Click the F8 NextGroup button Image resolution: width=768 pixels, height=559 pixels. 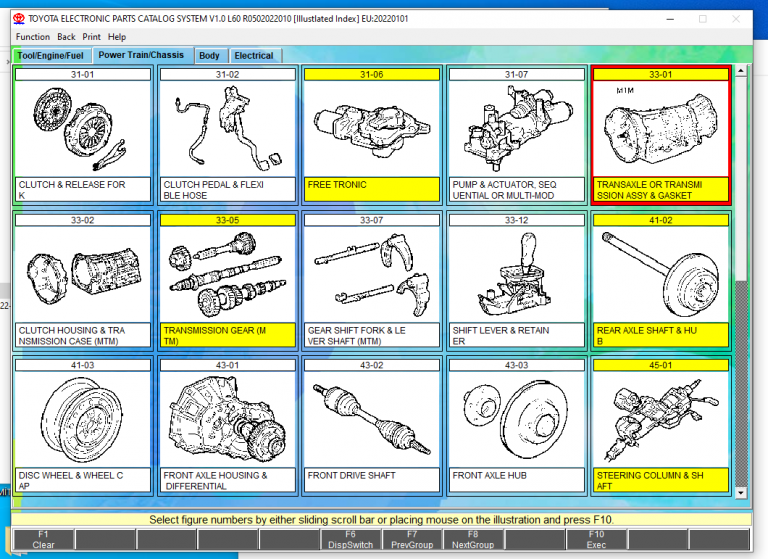coord(473,539)
